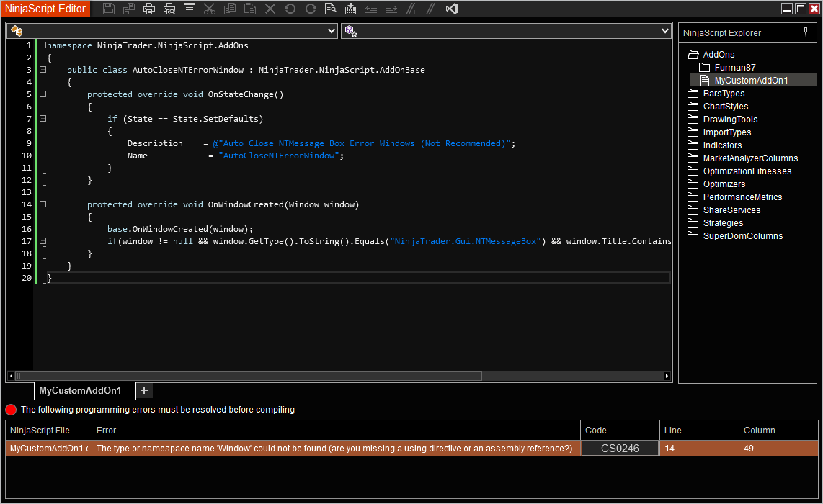
Task: Click the Find in file icon
Action: [x=331, y=9]
